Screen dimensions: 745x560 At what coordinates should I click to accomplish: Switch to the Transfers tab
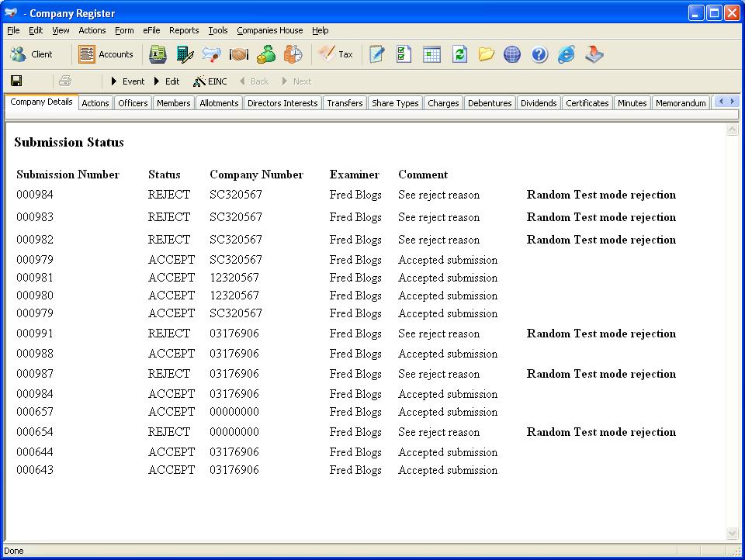coord(345,103)
